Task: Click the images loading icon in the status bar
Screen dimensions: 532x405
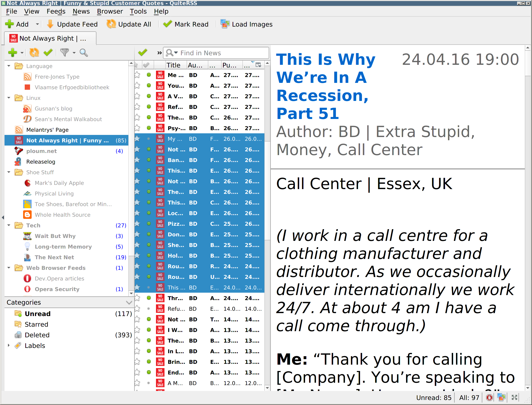Action: [x=501, y=398]
